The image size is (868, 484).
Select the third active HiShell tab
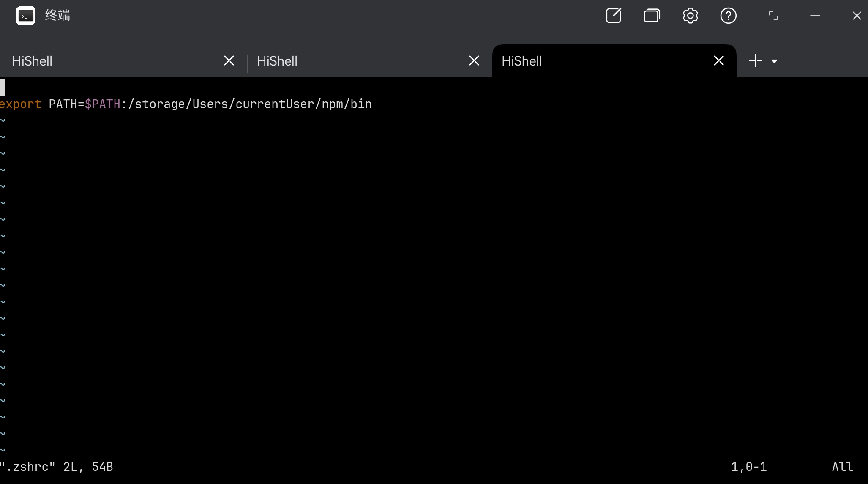[x=522, y=61]
